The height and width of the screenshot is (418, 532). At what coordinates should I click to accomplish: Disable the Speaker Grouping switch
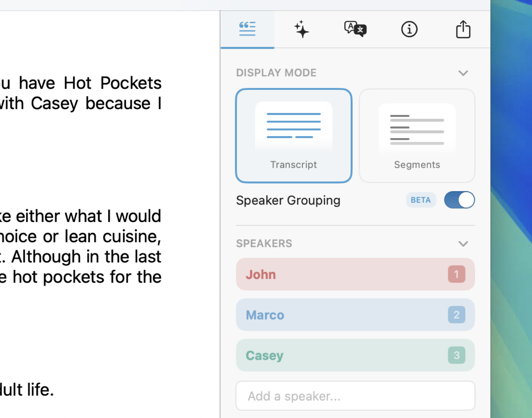click(x=459, y=200)
